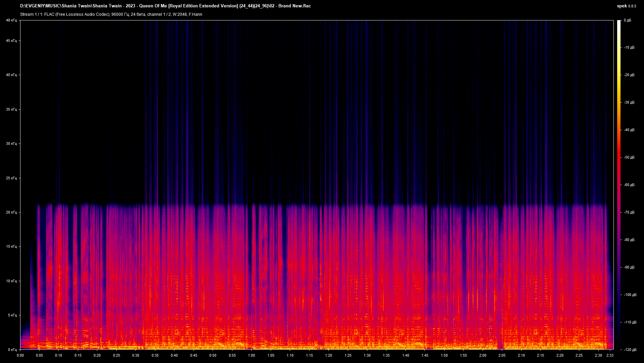The image size is (644, 363).
Task: Click the 0:30 time axis label
Action: (136, 355)
